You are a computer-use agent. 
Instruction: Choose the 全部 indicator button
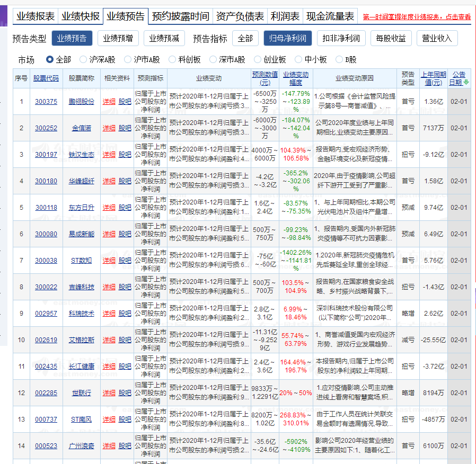(245, 38)
